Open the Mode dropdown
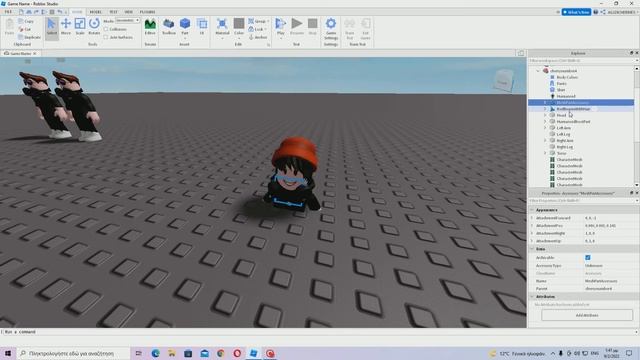The width and height of the screenshot is (640, 360). (128, 20)
